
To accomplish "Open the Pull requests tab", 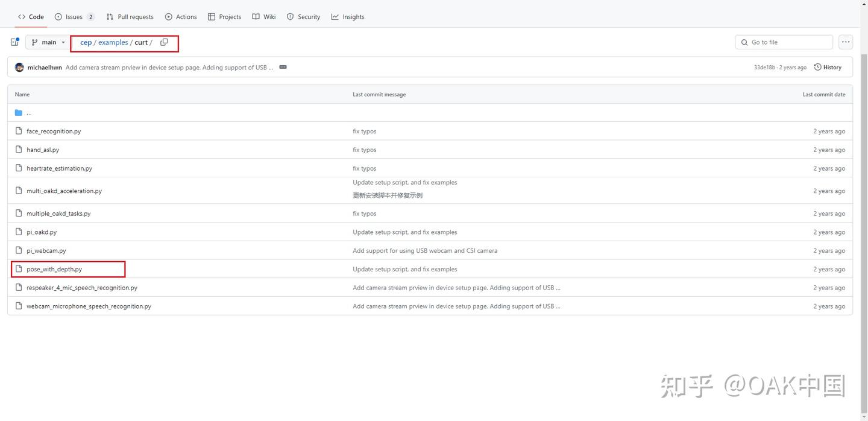I will click(x=130, y=17).
